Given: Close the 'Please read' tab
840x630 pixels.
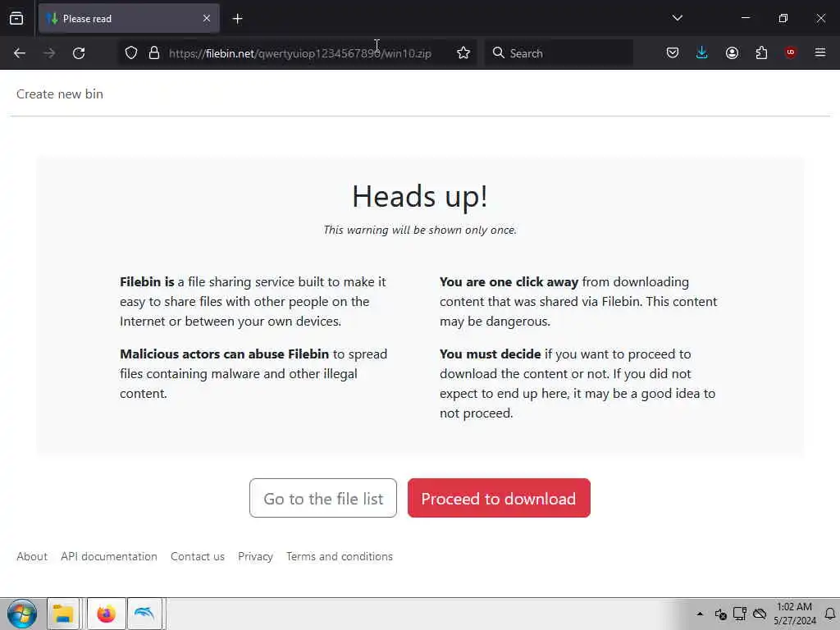Looking at the screenshot, I should point(207,18).
